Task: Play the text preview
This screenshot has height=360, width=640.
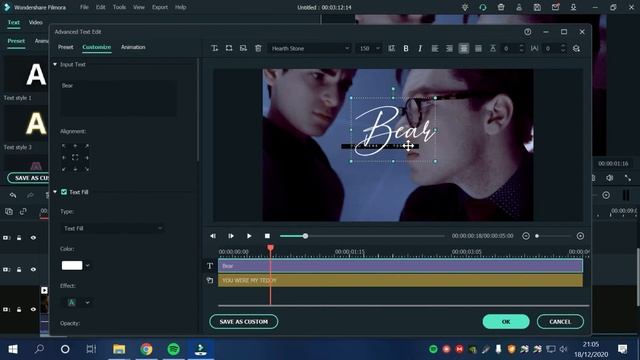Action: click(x=249, y=236)
